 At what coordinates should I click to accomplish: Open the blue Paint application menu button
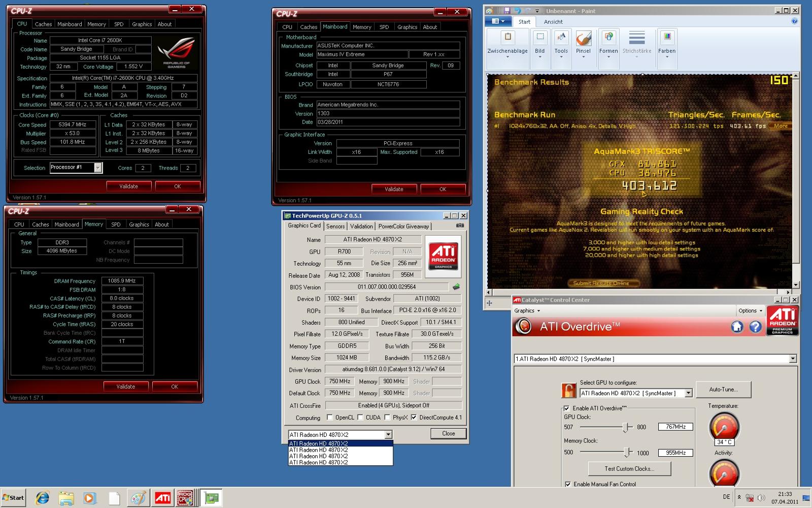498,21
